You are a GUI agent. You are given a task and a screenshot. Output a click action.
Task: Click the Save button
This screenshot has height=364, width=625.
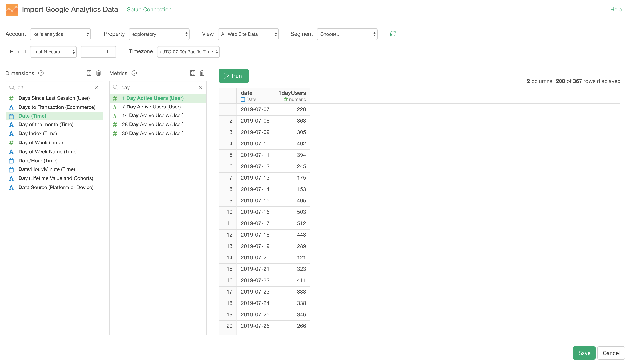click(584, 353)
